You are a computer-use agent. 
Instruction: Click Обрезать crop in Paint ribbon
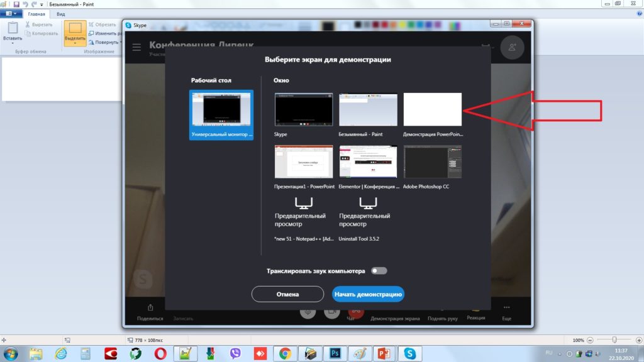(x=103, y=25)
